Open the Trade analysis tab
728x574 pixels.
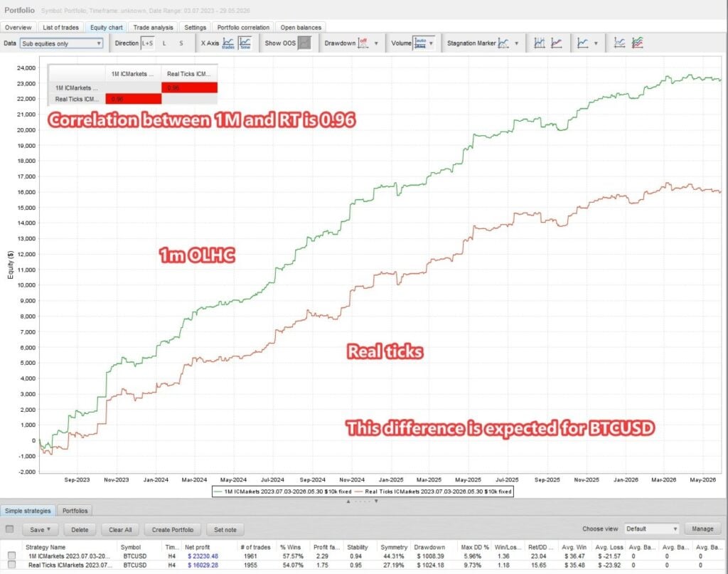coord(154,28)
